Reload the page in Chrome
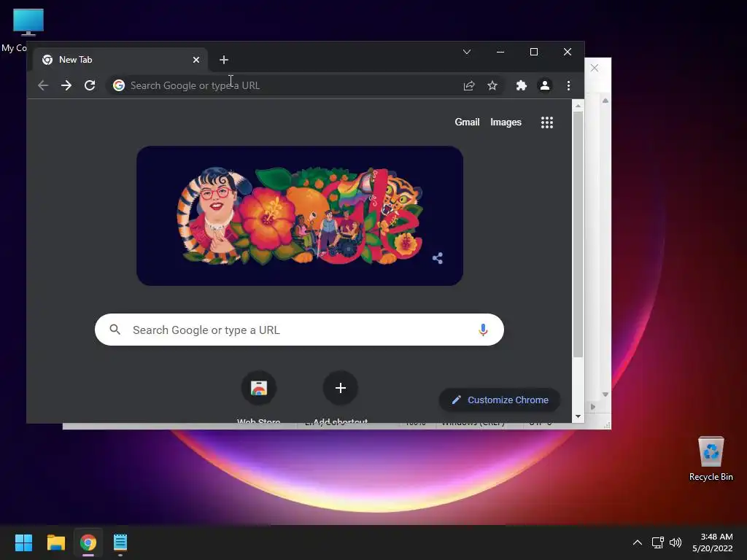This screenshot has height=560, width=747. [90, 86]
